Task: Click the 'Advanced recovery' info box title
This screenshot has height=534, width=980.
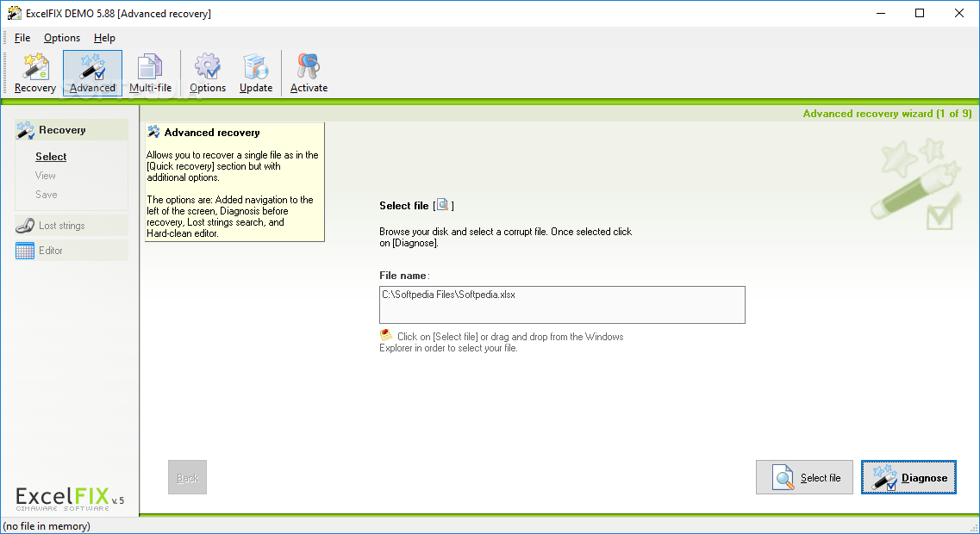Action: click(212, 133)
